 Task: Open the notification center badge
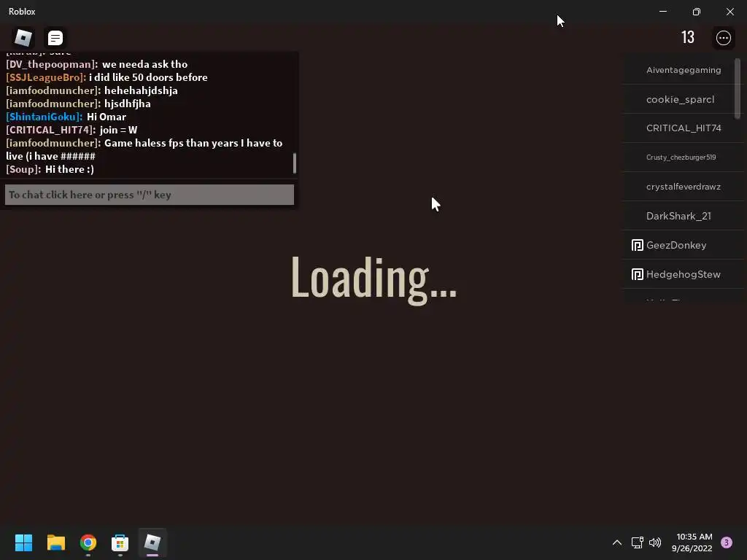pyautogui.click(x=727, y=542)
